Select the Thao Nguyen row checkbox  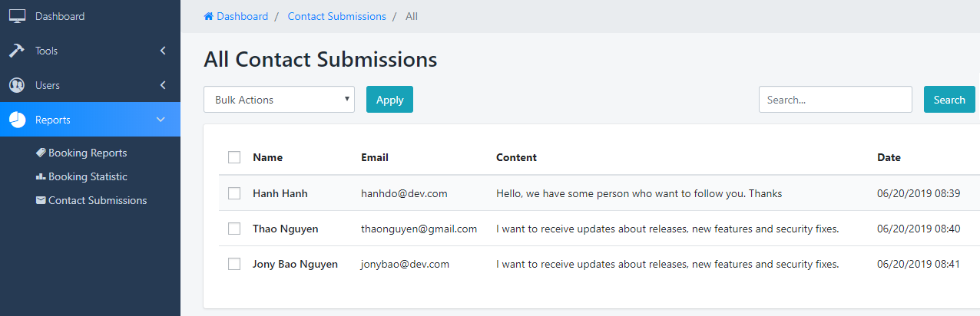click(234, 229)
